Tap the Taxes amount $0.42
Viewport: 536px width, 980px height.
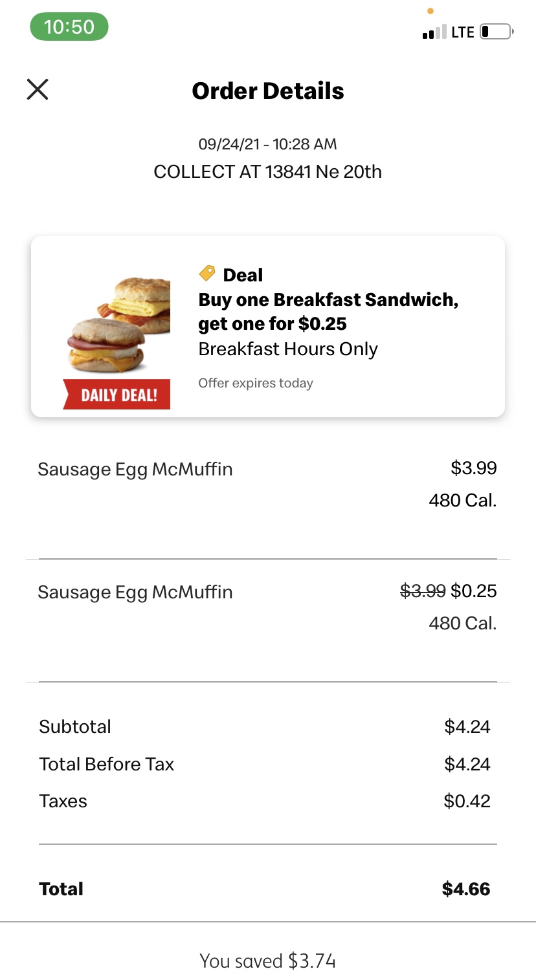(467, 801)
